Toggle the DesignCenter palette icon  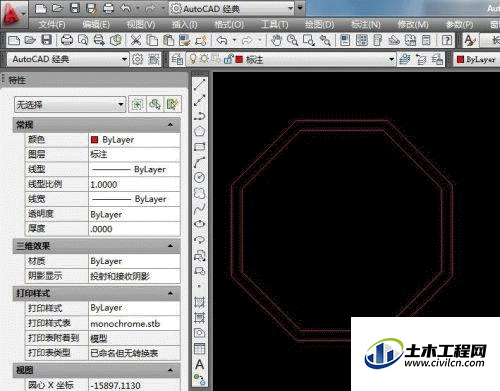pyautogui.click(x=361, y=40)
